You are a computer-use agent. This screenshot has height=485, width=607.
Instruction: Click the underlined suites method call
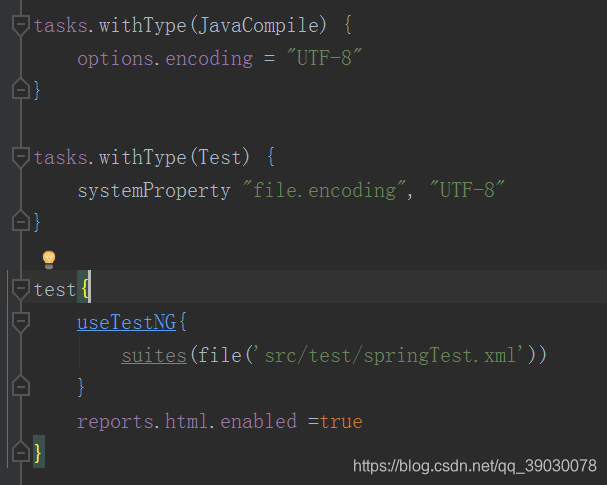[x=154, y=356]
